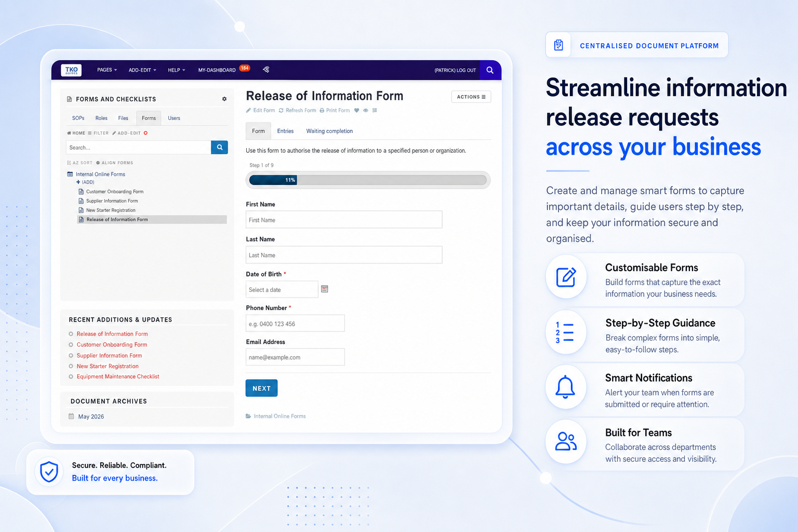
Task: Click the list icon after the eye icon
Action: click(x=375, y=110)
